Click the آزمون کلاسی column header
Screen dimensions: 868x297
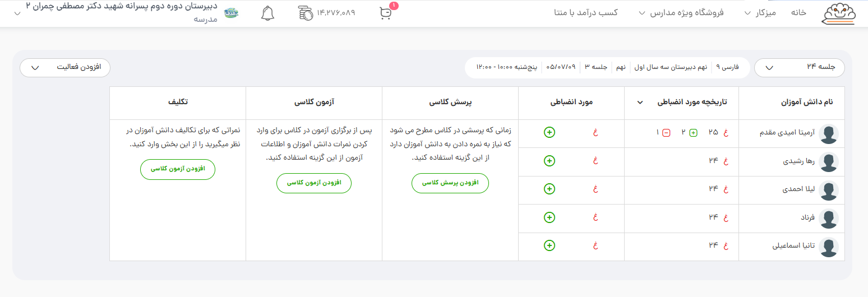point(314,103)
